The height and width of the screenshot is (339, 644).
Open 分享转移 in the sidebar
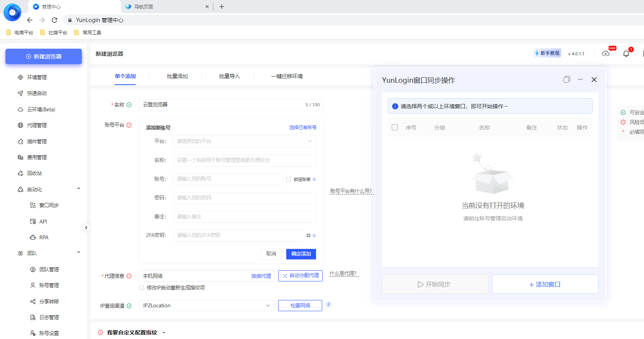[49, 302]
